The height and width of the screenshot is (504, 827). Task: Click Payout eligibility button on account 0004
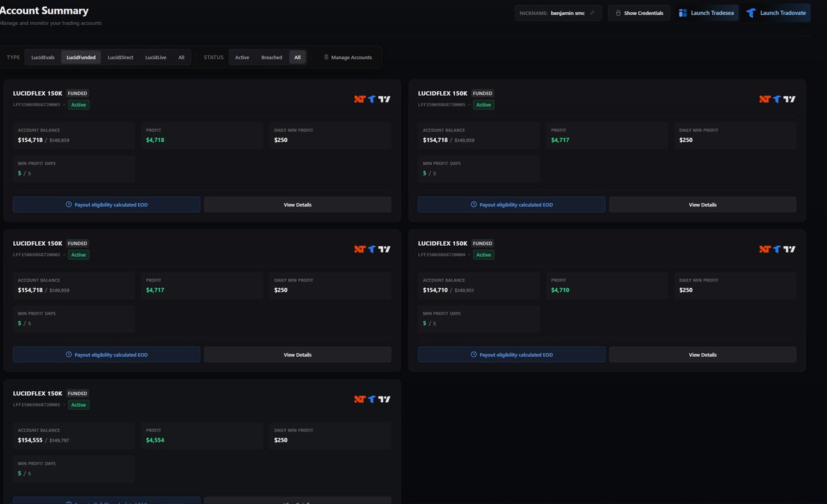click(x=512, y=355)
